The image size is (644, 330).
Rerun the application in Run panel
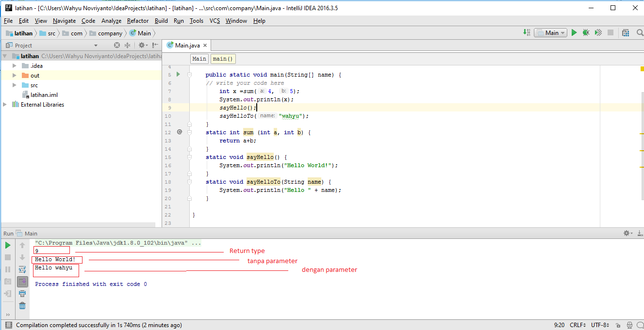click(x=7, y=245)
